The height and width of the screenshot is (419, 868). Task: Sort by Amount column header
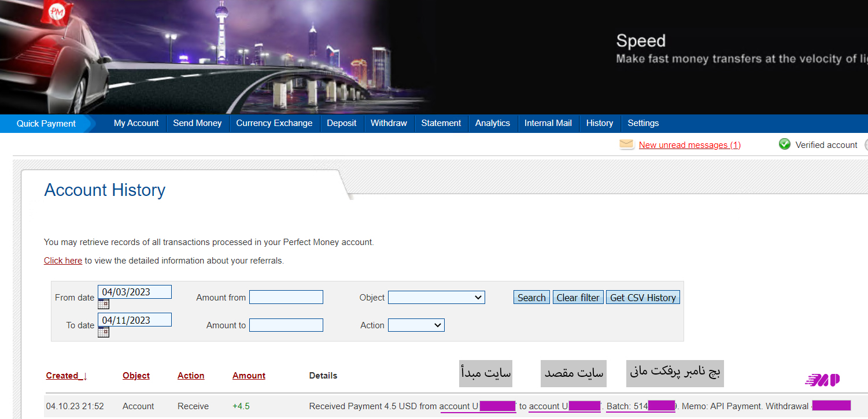pos(249,376)
